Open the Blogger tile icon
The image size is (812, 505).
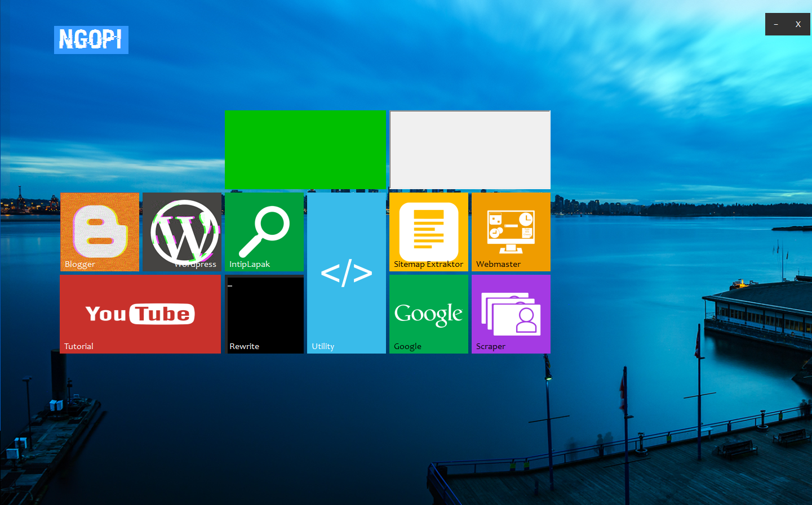coord(100,231)
